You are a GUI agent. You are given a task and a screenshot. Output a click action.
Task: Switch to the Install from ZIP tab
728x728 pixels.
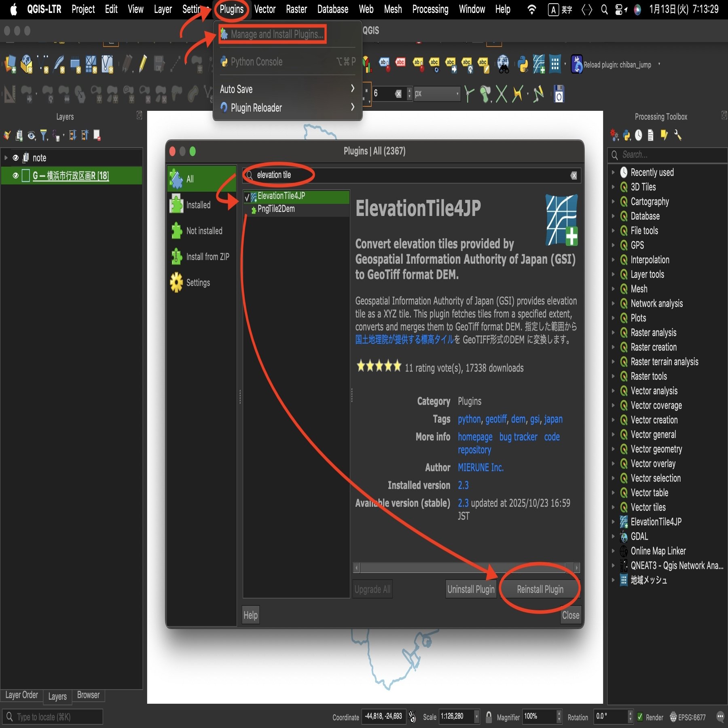coord(202,256)
